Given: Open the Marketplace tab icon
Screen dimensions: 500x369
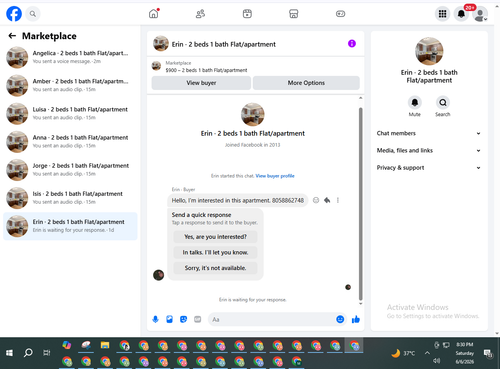Looking at the screenshot, I should point(293,14).
